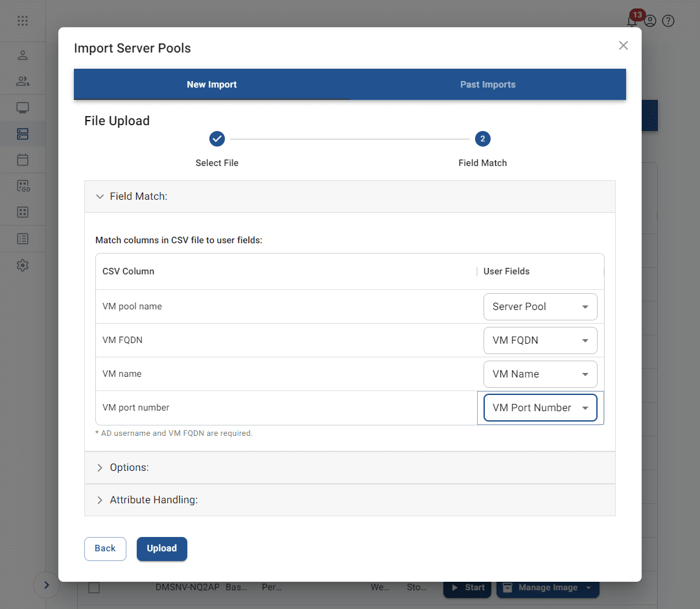Switch to the Past Imports tab
This screenshot has height=609, width=700.
point(487,84)
